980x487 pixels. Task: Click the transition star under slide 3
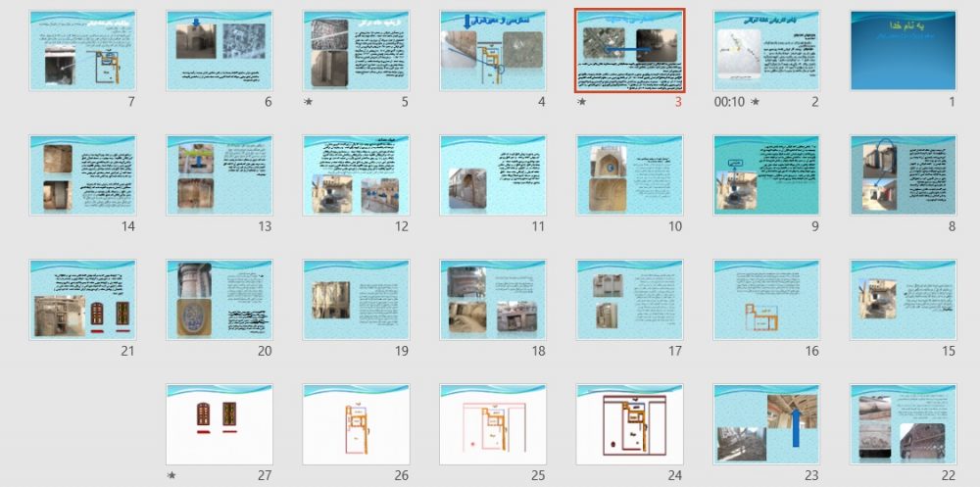(582, 102)
